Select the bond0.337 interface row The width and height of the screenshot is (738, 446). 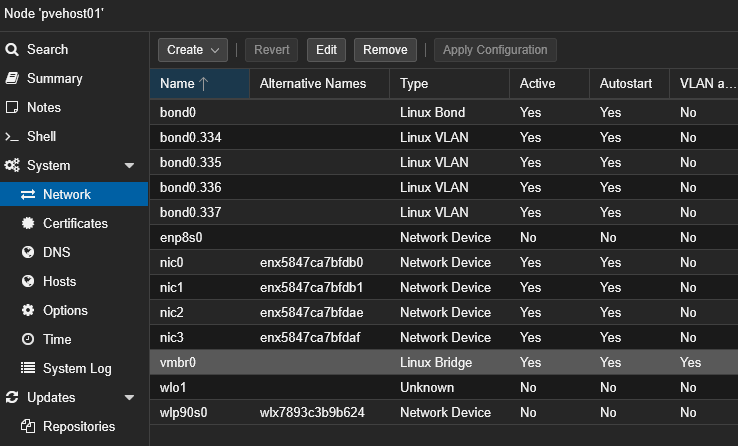point(444,212)
